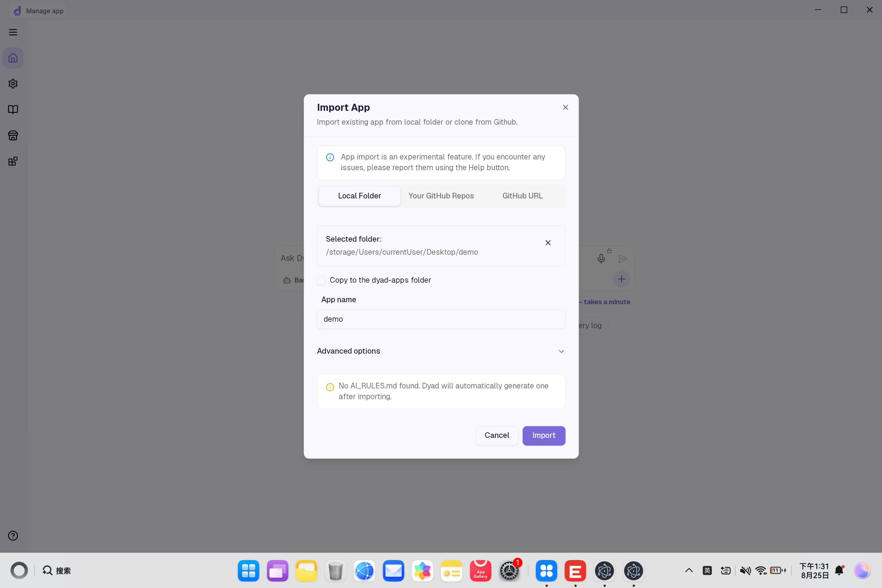Click the AI_RULES warning icon
Screen dimensions: 882x588
pos(330,387)
